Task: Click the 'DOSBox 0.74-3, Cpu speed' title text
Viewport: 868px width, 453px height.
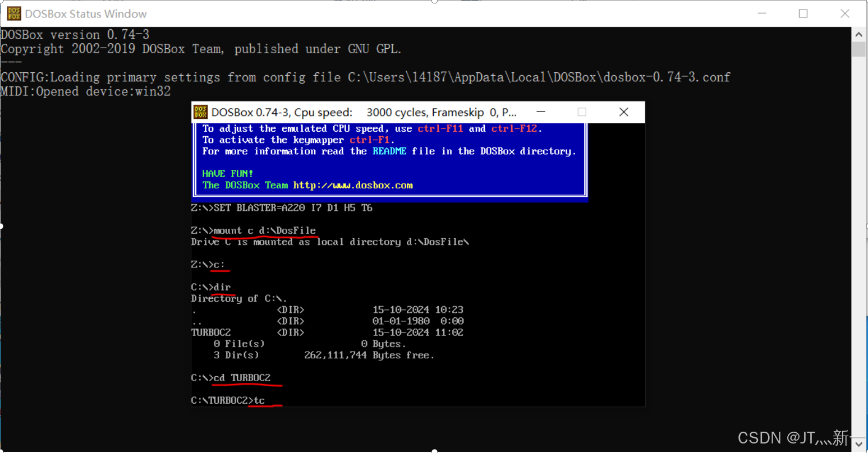Action: click(x=364, y=112)
